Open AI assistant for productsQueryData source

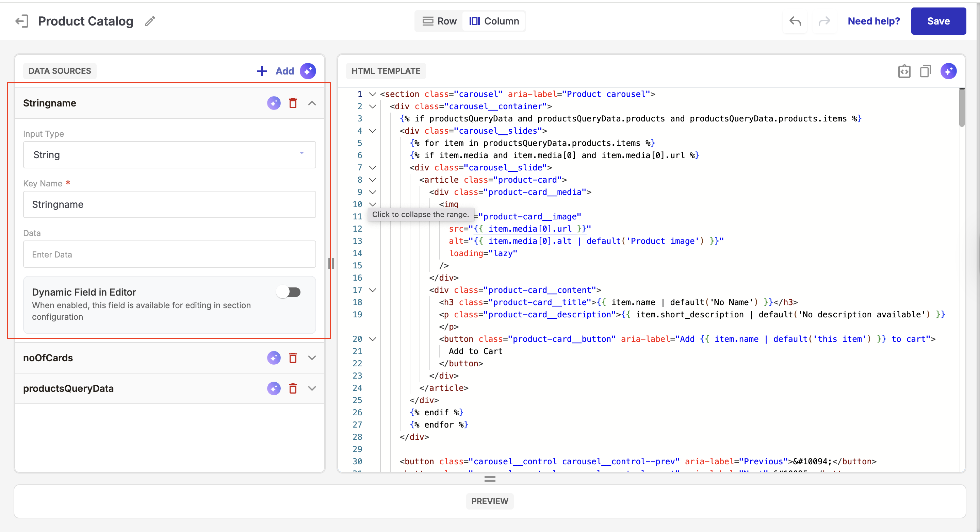(x=274, y=388)
